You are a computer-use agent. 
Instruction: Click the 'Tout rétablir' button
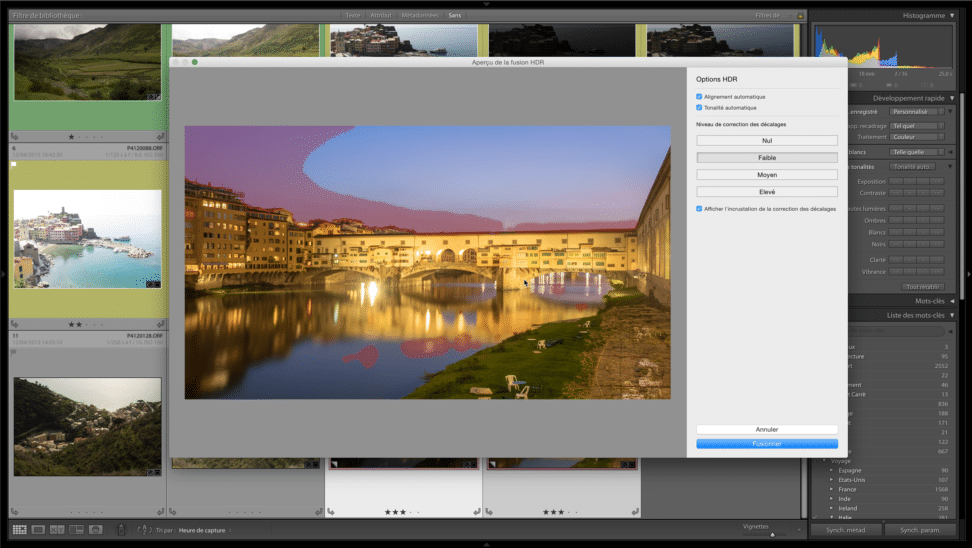(x=922, y=287)
